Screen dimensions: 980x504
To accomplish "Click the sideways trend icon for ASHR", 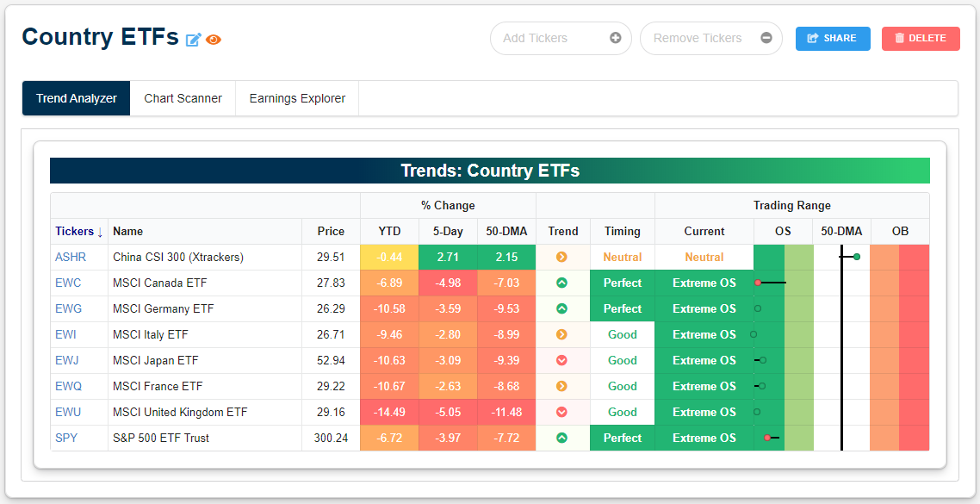I will (561, 257).
